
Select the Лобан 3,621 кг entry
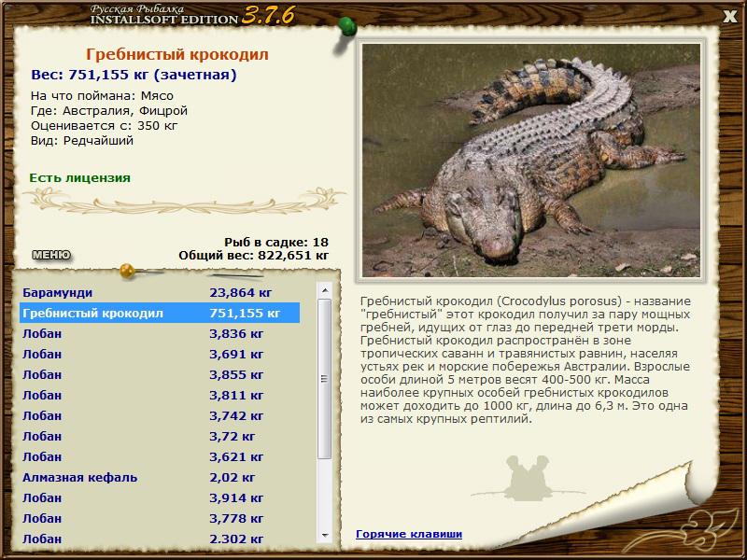point(160,456)
